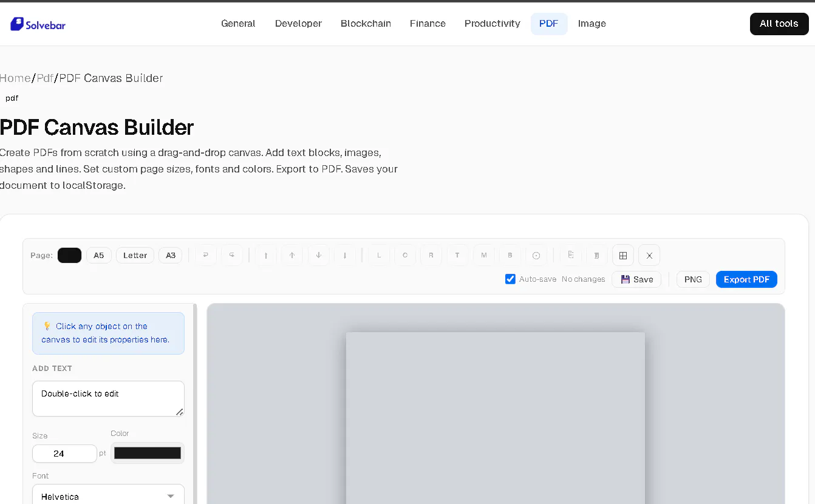Screen dimensions: 815x504
Task: Click the rightmost down-arrow layer order button
Action: point(345,255)
